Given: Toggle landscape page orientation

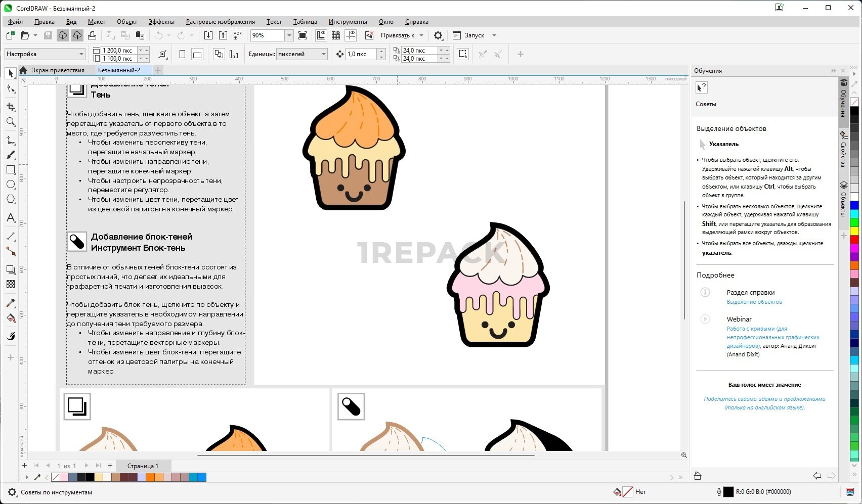Looking at the screenshot, I should [x=197, y=55].
